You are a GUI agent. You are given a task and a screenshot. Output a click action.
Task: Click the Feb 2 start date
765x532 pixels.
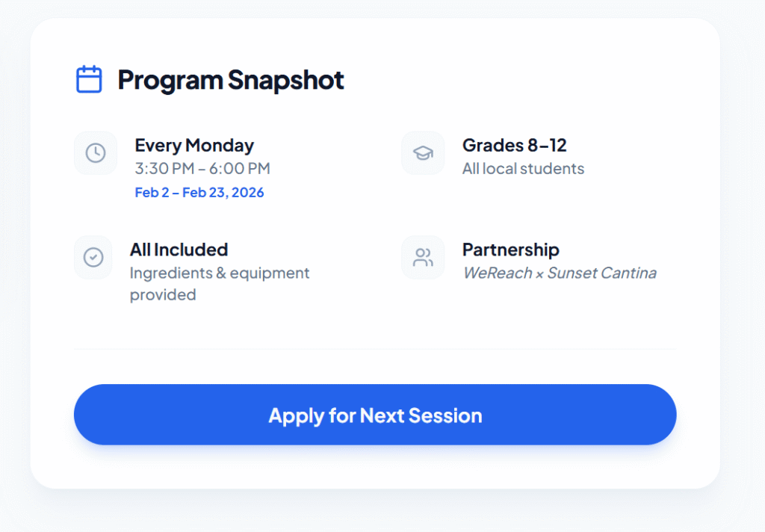coord(152,193)
